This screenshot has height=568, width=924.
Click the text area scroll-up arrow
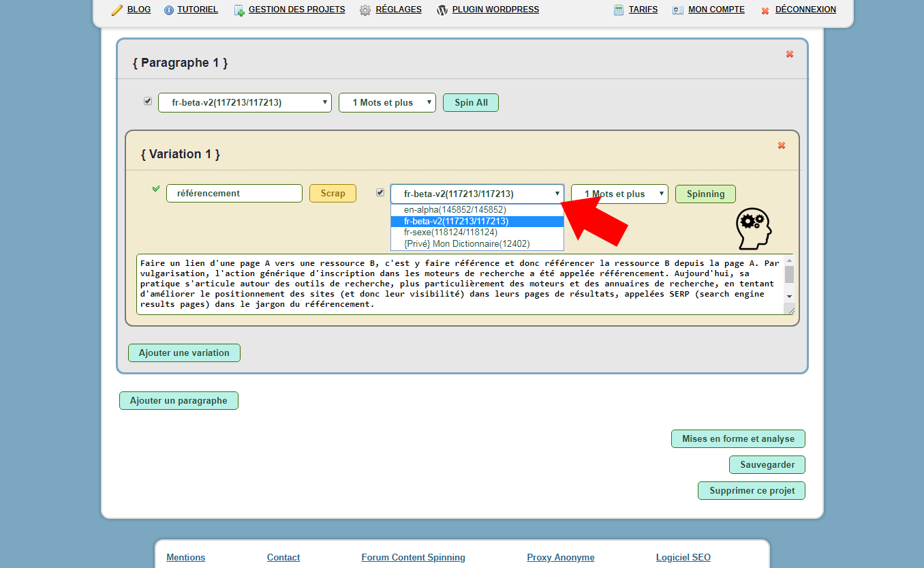pos(789,260)
